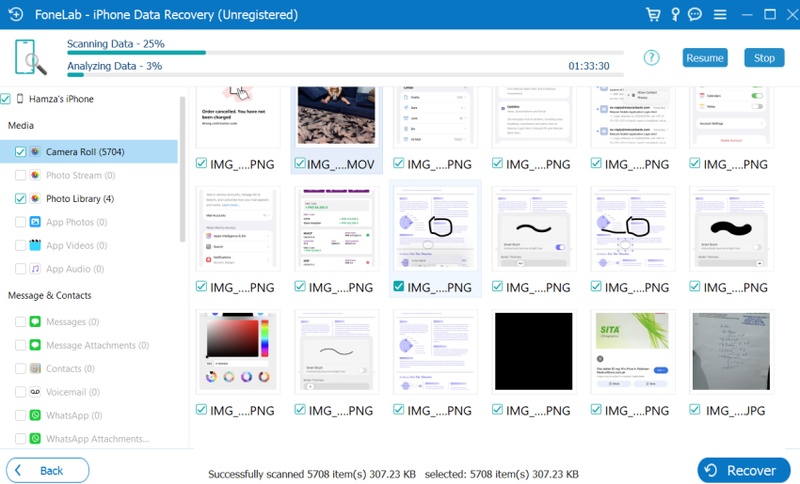The image size is (800, 484).
Task: Click the Scanning Data progress bar
Action: 345,53
